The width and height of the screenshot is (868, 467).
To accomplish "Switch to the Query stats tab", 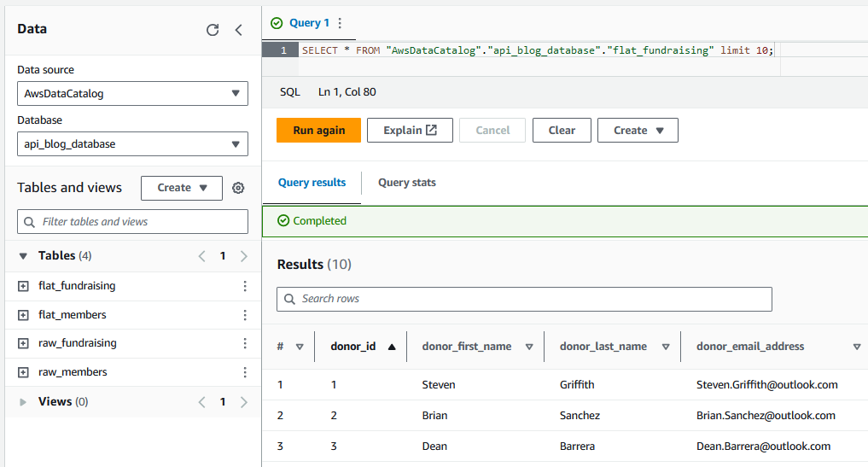I will click(406, 183).
